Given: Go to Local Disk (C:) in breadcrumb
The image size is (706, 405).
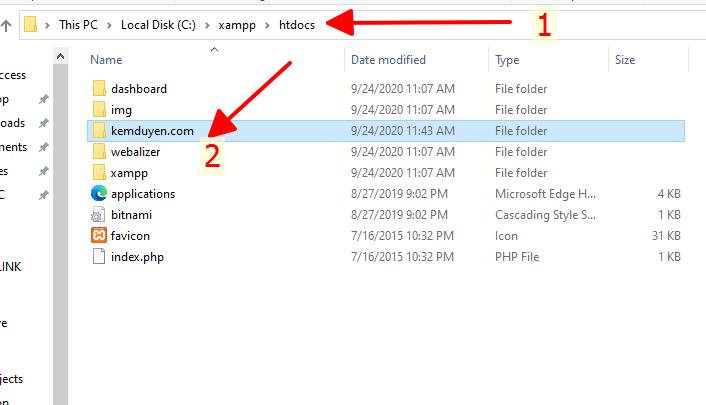Looking at the screenshot, I should tap(158, 25).
